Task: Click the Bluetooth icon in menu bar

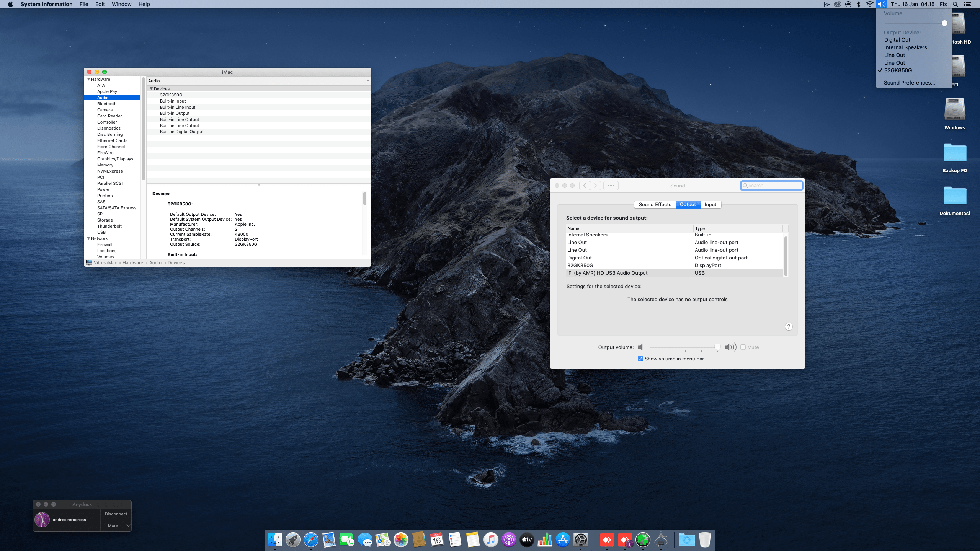Action: pyautogui.click(x=858, y=4)
